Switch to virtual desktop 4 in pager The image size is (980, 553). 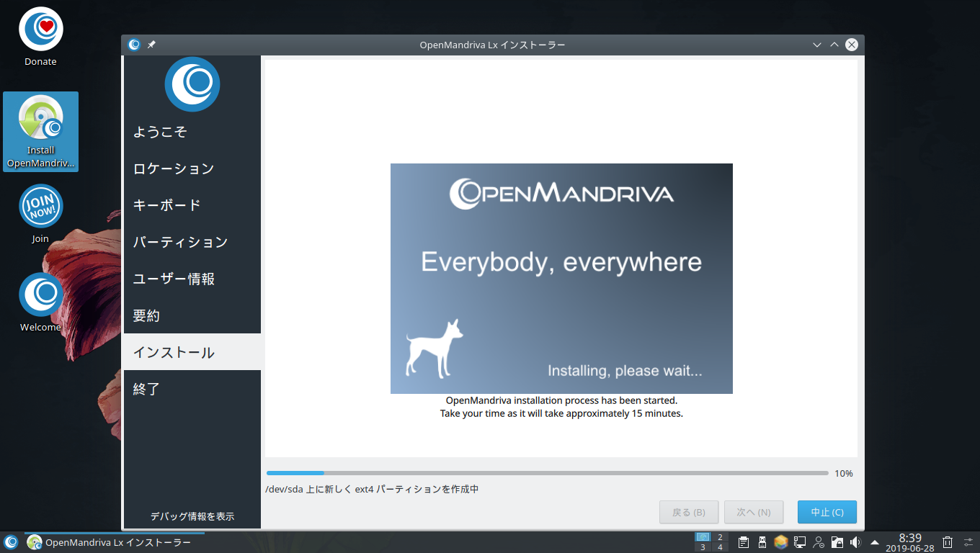click(x=720, y=547)
